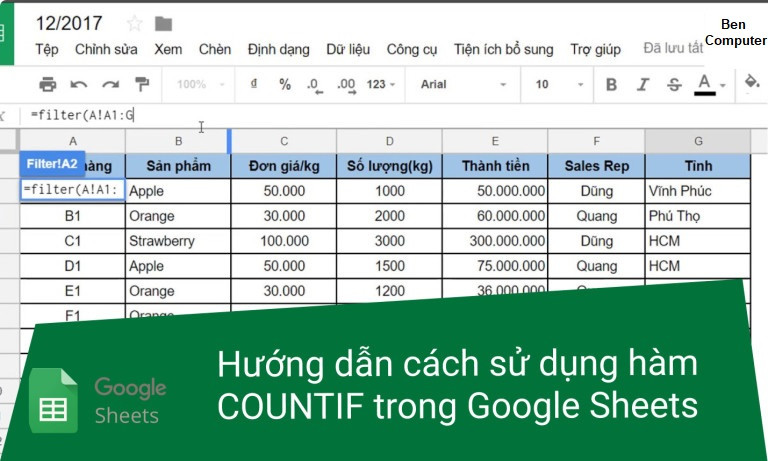Open the Định dạng menu
The height and width of the screenshot is (461, 768).
[278, 49]
